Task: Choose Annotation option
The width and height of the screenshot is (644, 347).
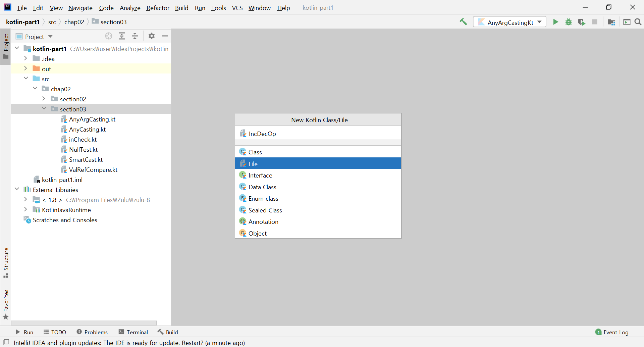Action: tap(318, 221)
